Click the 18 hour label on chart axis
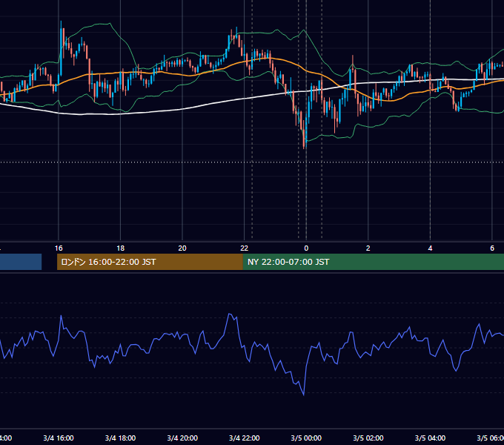The width and height of the screenshot is (504, 445). pos(121,248)
